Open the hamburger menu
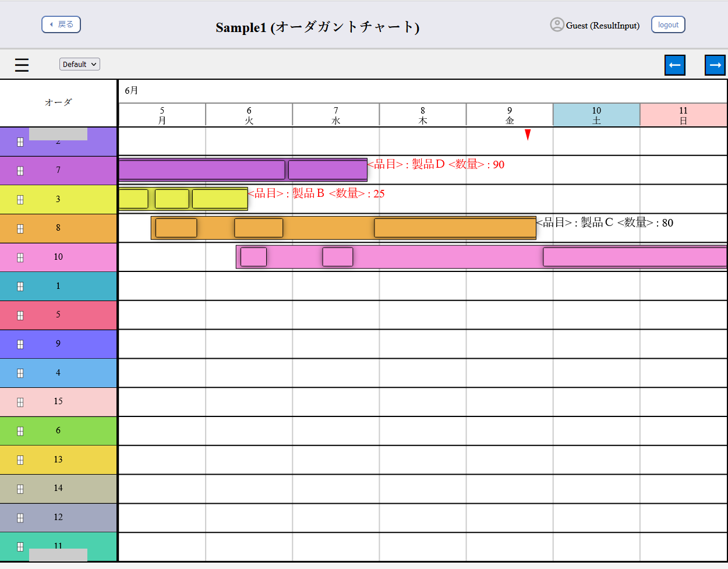The width and height of the screenshot is (728, 569). (22, 65)
